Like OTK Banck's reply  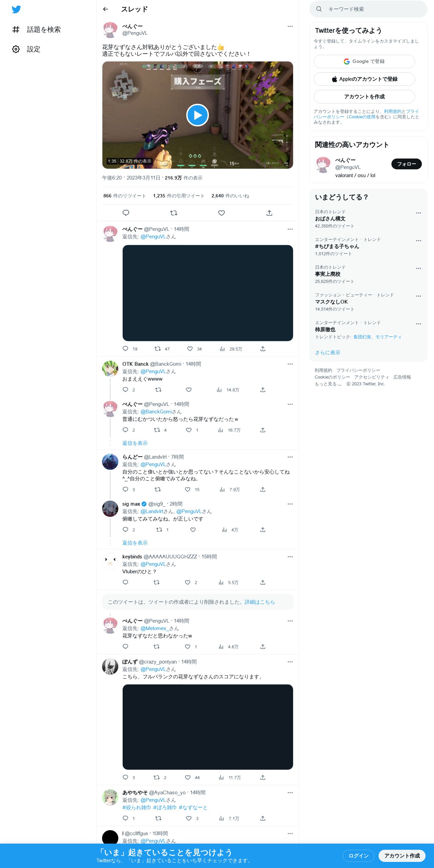point(189,390)
